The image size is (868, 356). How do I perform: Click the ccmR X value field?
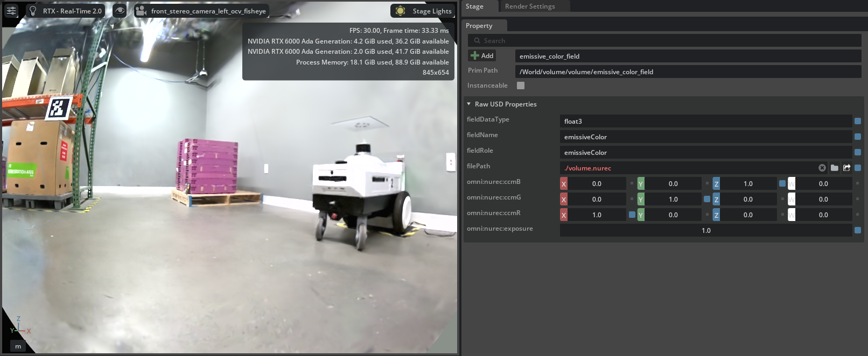(x=597, y=215)
